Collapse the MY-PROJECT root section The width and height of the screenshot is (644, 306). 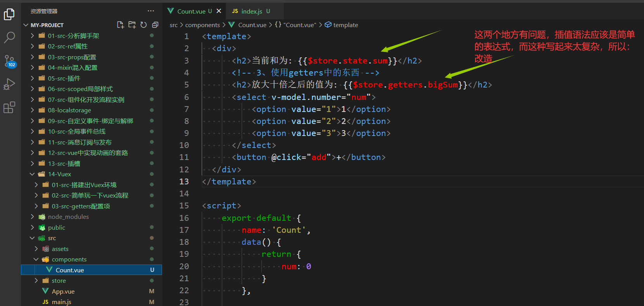[x=26, y=25]
